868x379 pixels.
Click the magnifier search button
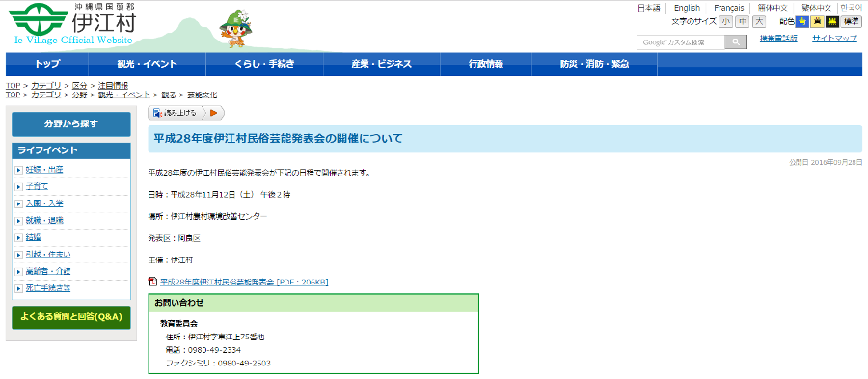[736, 42]
